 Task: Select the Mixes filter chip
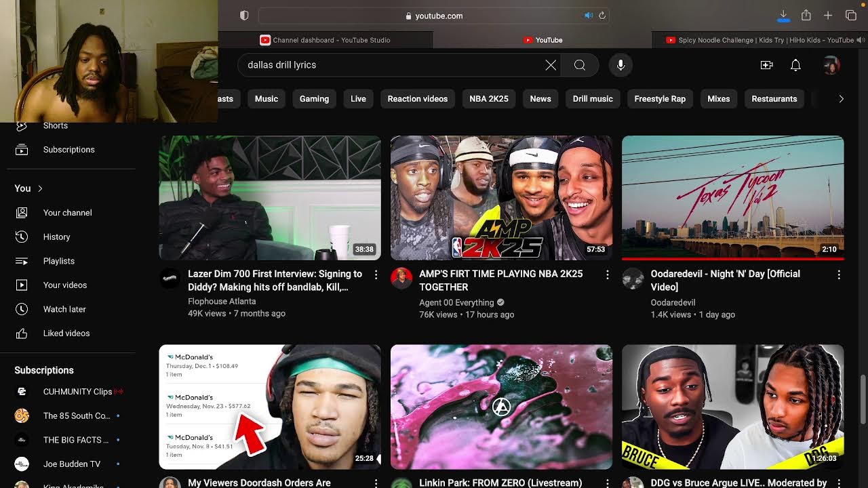click(719, 99)
